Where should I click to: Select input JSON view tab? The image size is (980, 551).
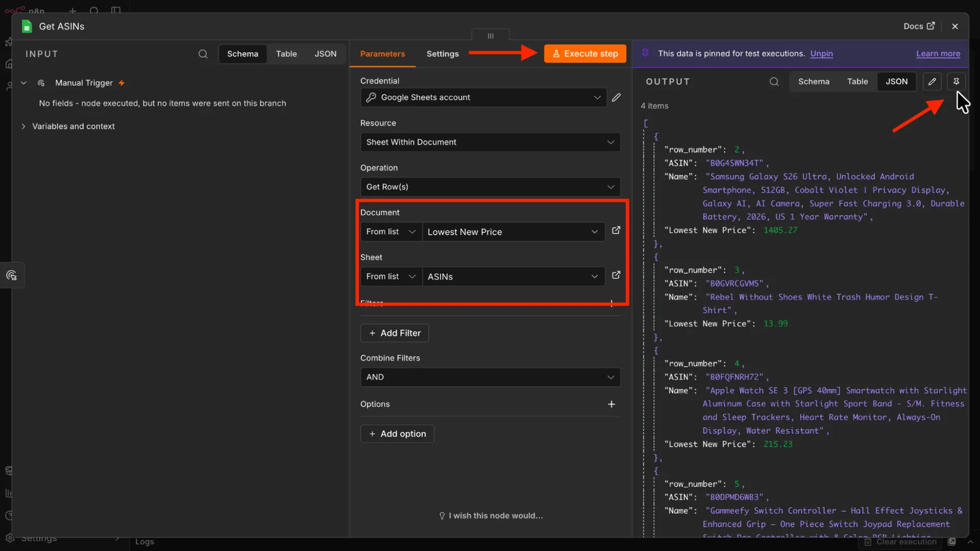click(x=326, y=54)
